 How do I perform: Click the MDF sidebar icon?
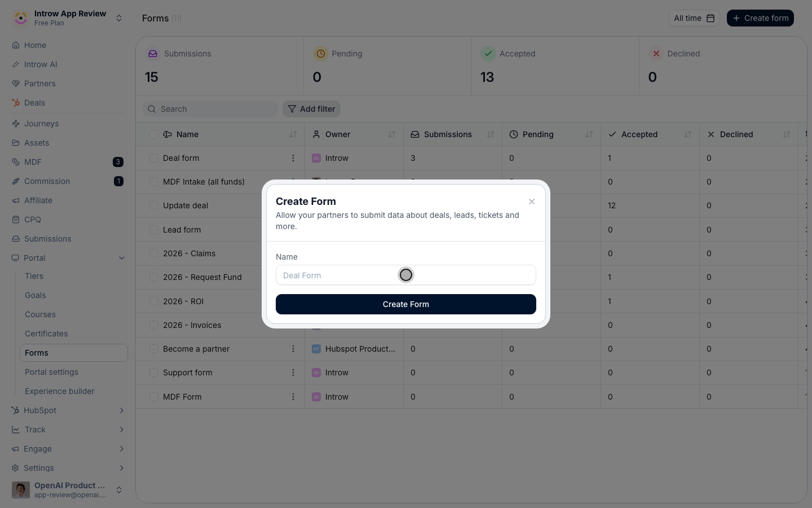click(16, 162)
